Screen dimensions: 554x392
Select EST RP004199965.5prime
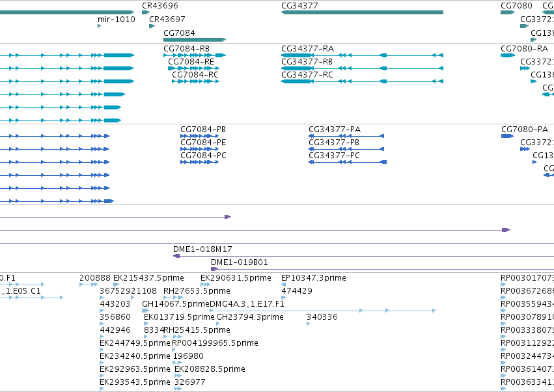pyautogui.click(x=215, y=343)
